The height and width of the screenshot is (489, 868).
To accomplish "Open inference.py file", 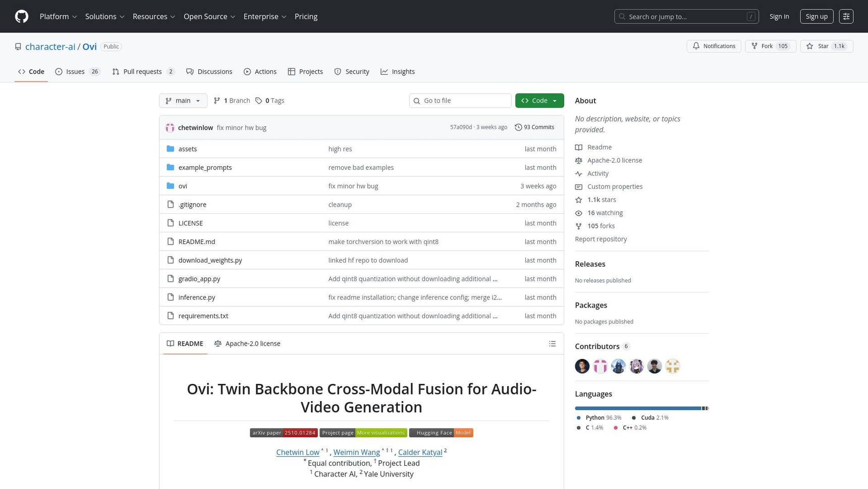I will (x=197, y=298).
